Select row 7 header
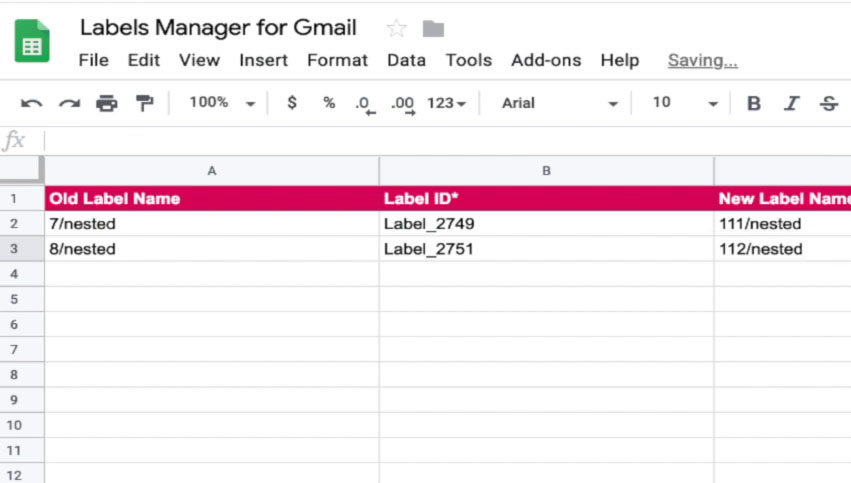Image resolution: width=851 pixels, height=483 pixels. [x=22, y=349]
